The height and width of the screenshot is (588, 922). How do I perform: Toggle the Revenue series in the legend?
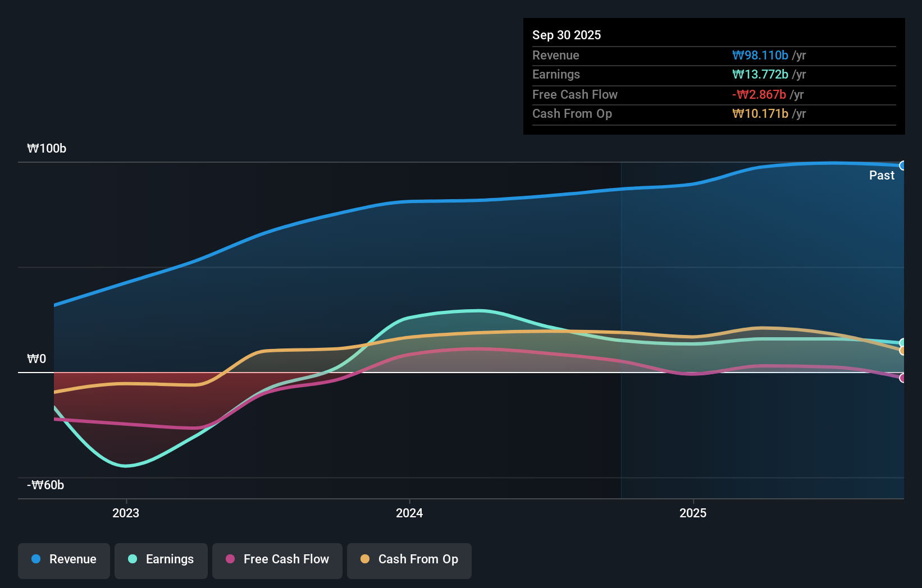pyautogui.click(x=63, y=559)
